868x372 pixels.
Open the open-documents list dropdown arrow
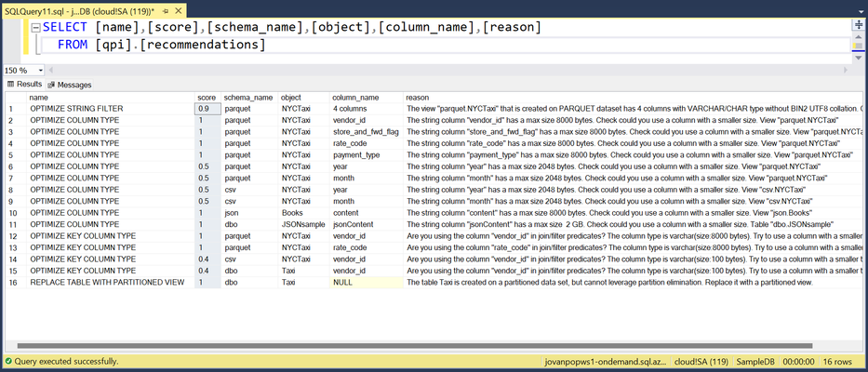[861, 11]
